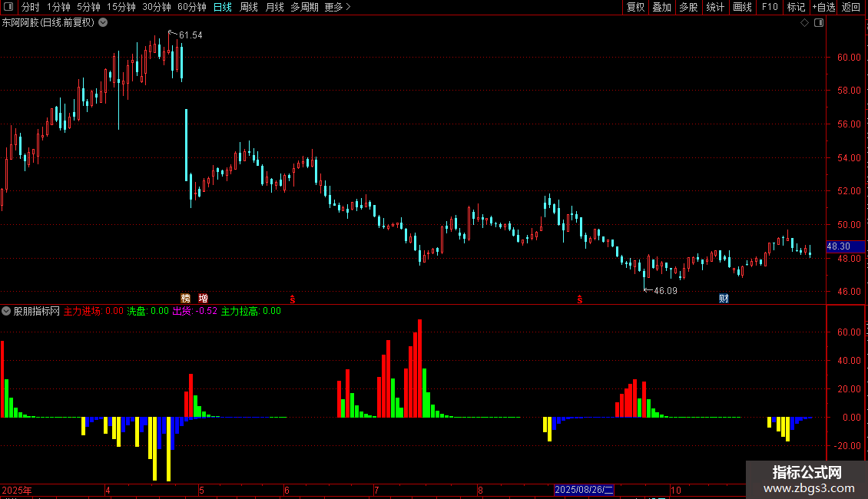Click the red S marker near June

(x=293, y=299)
